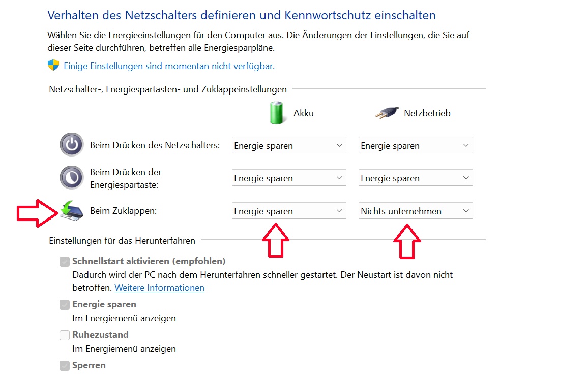
Task: Click the sleep button moon icon
Action: (x=71, y=177)
